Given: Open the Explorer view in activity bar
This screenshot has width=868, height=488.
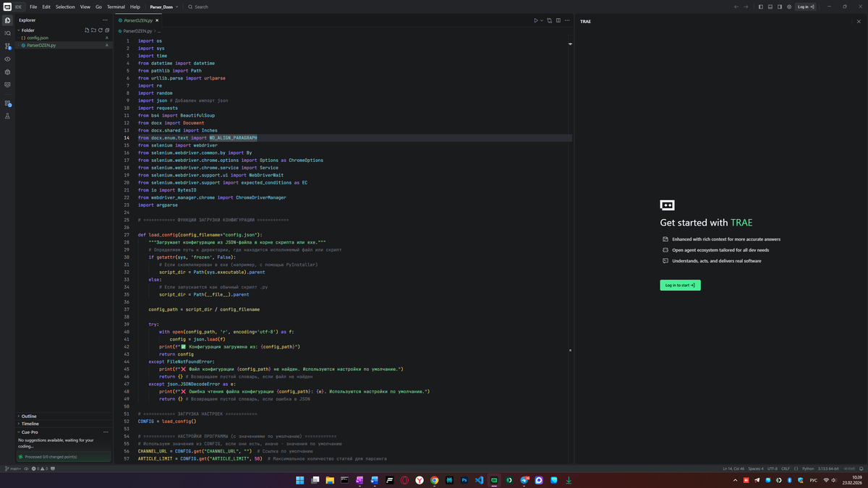Looking at the screenshot, I should [x=7, y=20].
